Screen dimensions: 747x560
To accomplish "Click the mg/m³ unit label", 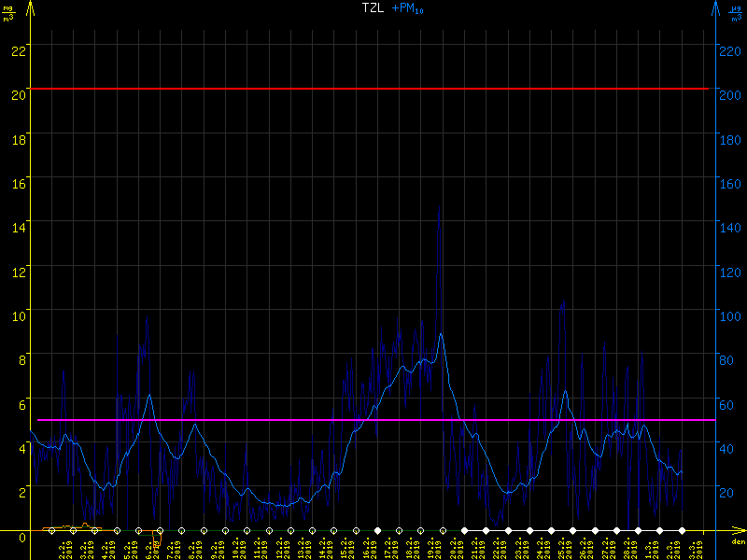I will click(9, 12).
